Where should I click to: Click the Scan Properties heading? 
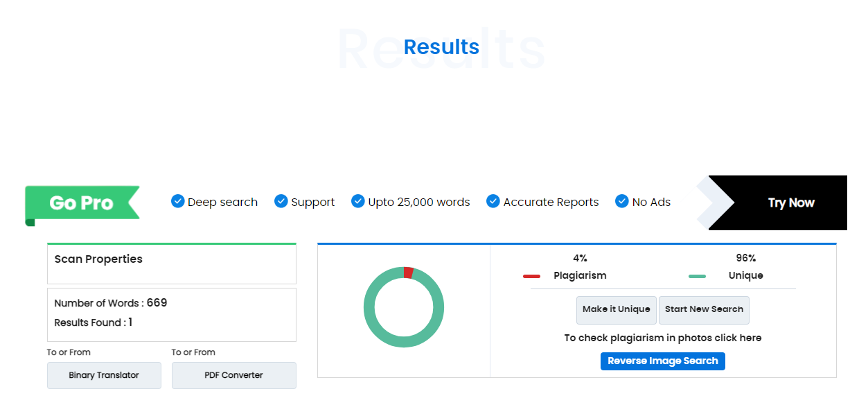[x=98, y=259]
